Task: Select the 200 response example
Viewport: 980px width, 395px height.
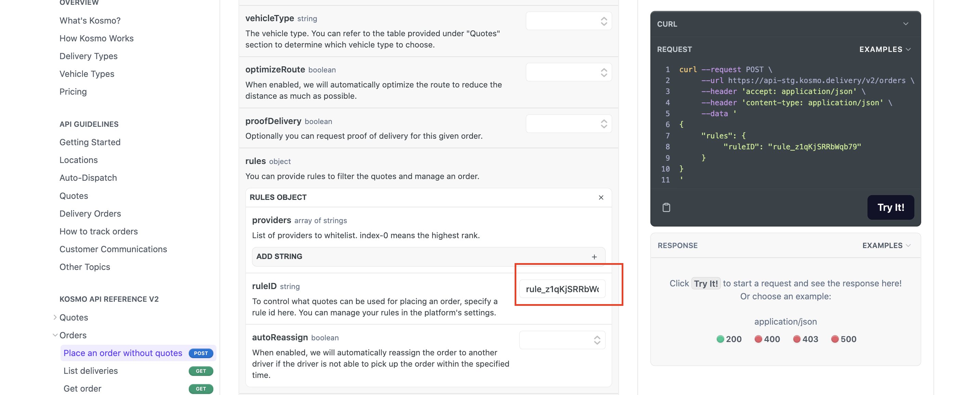Action: 729,339
